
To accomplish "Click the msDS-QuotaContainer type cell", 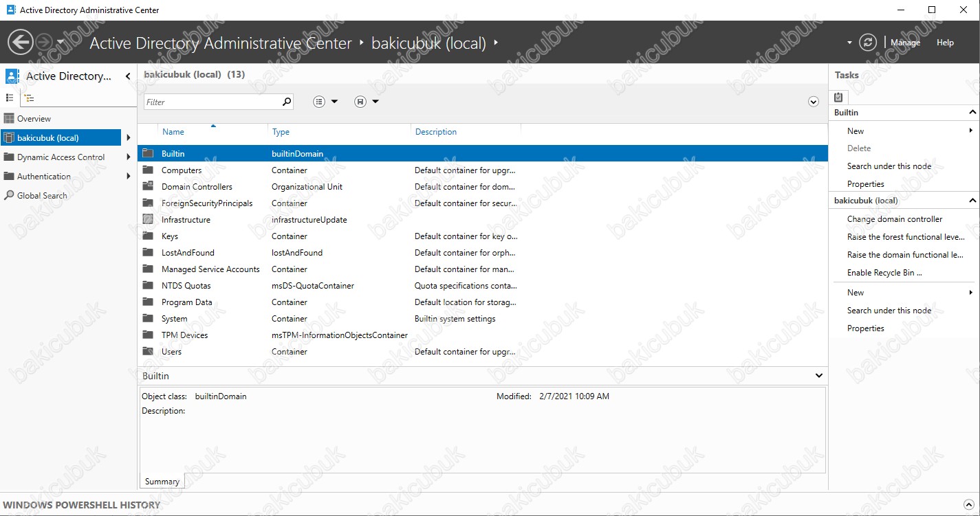I will (x=313, y=286).
